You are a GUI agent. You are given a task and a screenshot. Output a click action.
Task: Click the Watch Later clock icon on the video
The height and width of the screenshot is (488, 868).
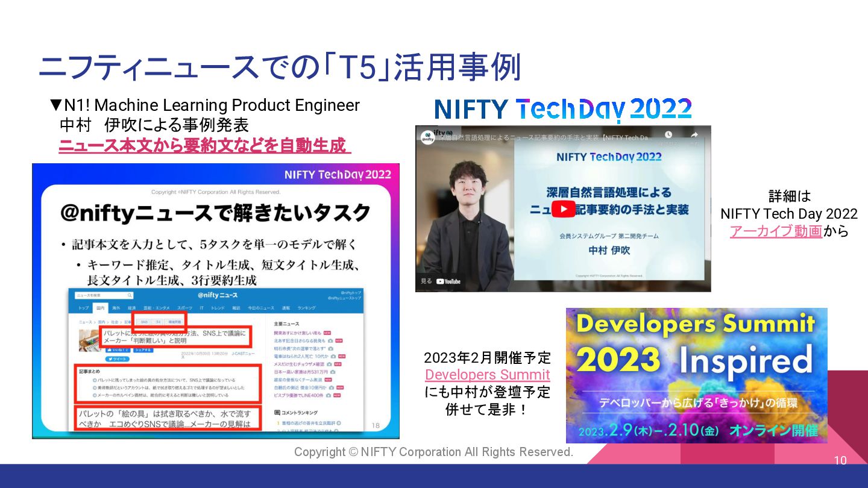(x=668, y=135)
